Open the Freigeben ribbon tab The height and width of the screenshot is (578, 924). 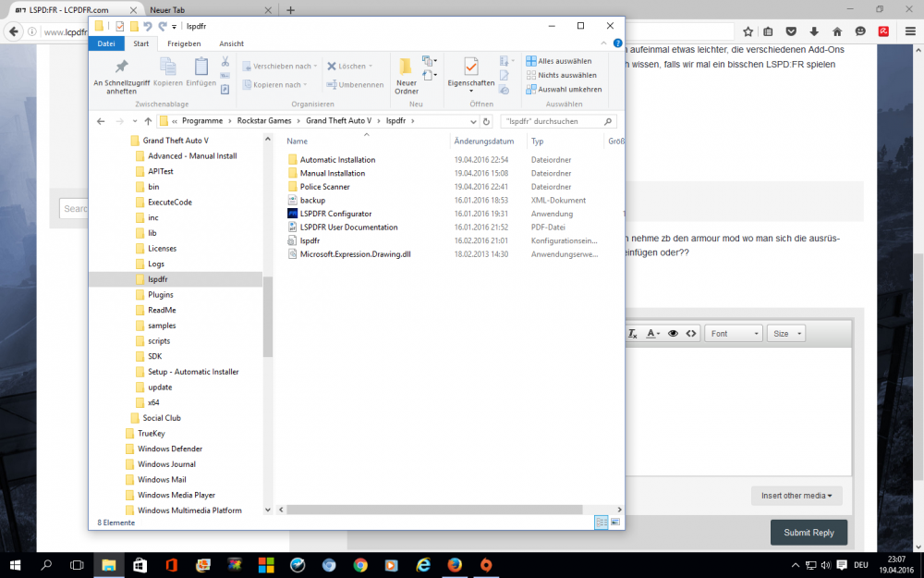point(183,43)
